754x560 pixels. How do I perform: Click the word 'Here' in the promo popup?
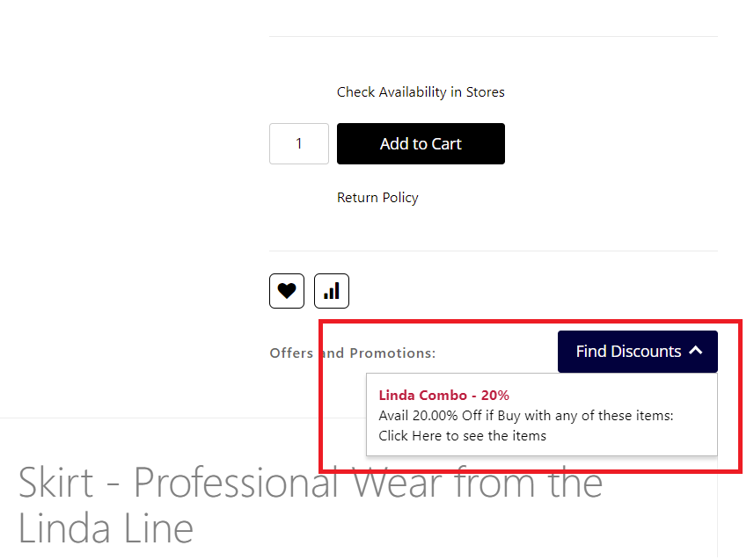tap(428, 436)
